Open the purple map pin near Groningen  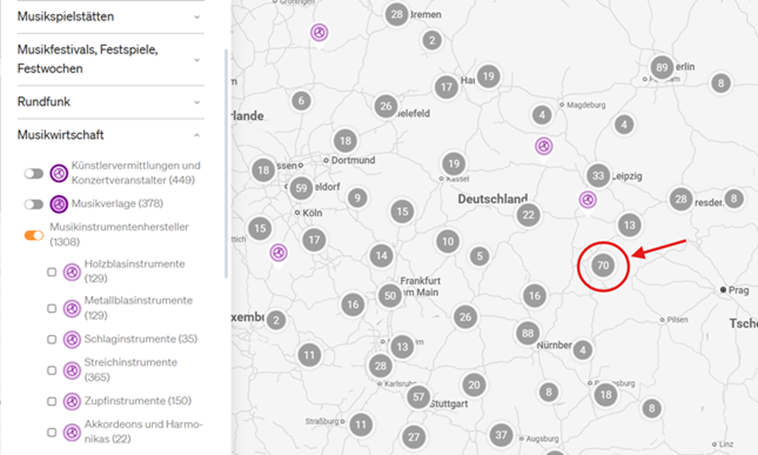pyautogui.click(x=319, y=33)
